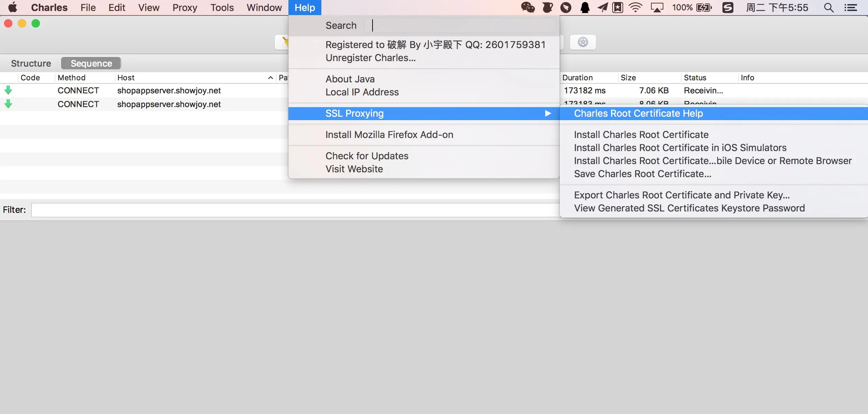Select first shopappserver.showjoy.net CONNECT row

[169, 91]
